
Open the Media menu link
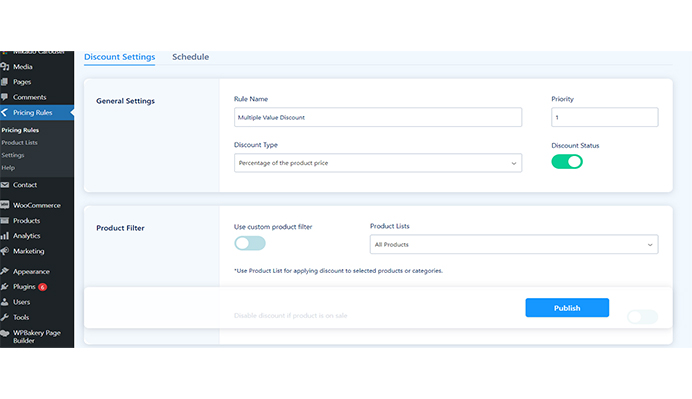point(23,67)
